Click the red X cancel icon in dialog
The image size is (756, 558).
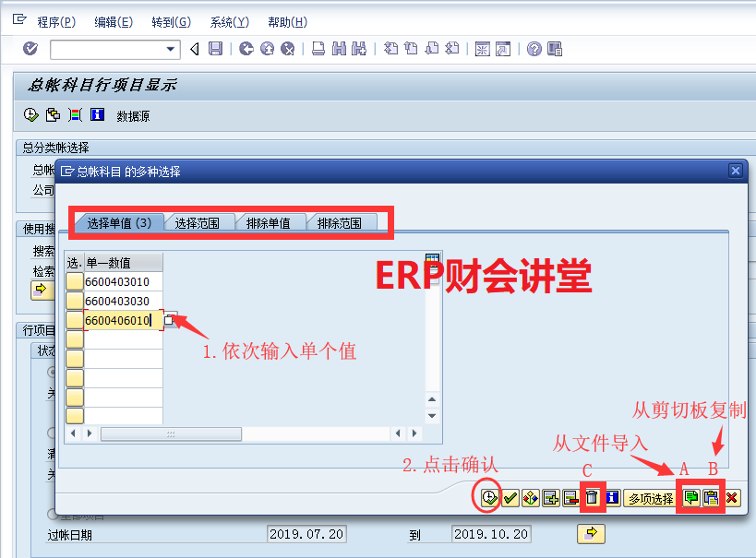coord(732,497)
